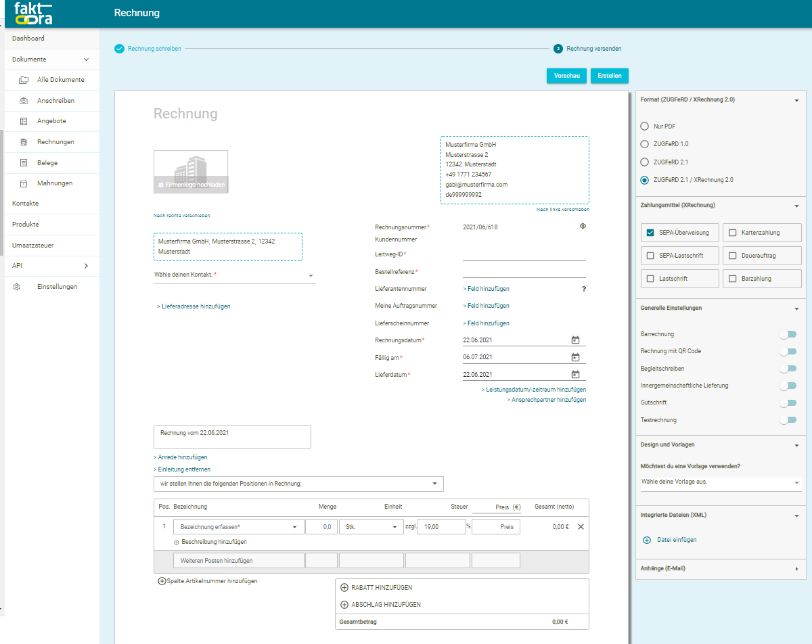Open the calendar picker for Fällig am
This screenshot has width=812, height=644.
pos(574,356)
